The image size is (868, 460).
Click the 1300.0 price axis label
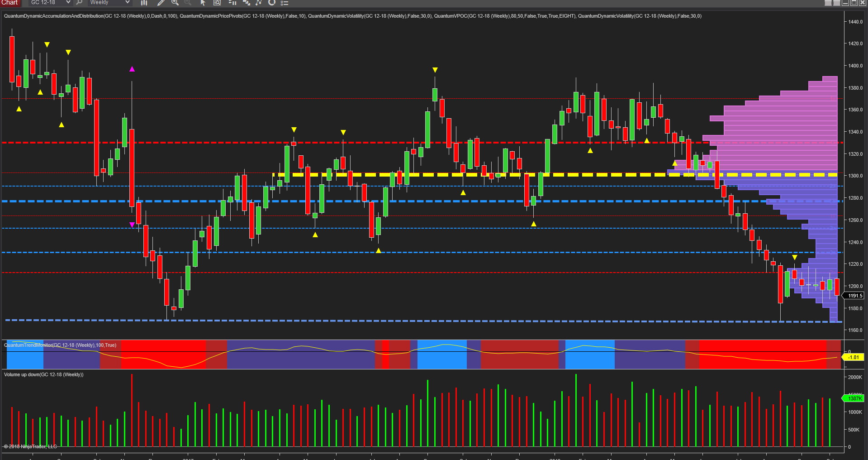point(855,176)
